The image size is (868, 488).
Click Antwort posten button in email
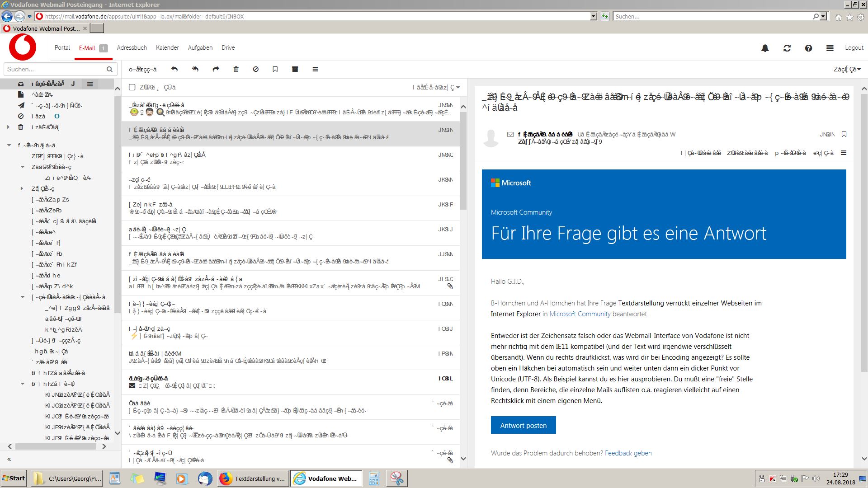click(x=523, y=425)
